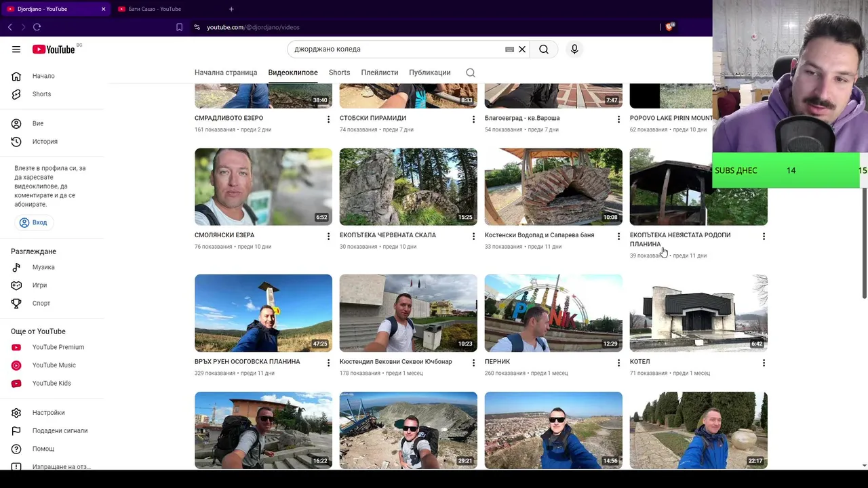Open video title КОТЕЛ

[x=639, y=362]
